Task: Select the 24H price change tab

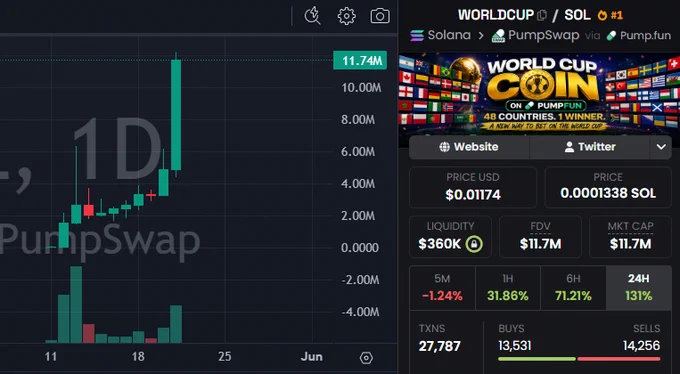Action: pyautogui.click(x=639, y=288)
